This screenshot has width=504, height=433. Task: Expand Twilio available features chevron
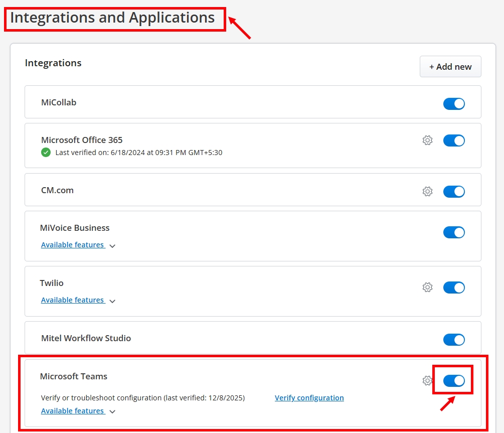coord(112,302)
